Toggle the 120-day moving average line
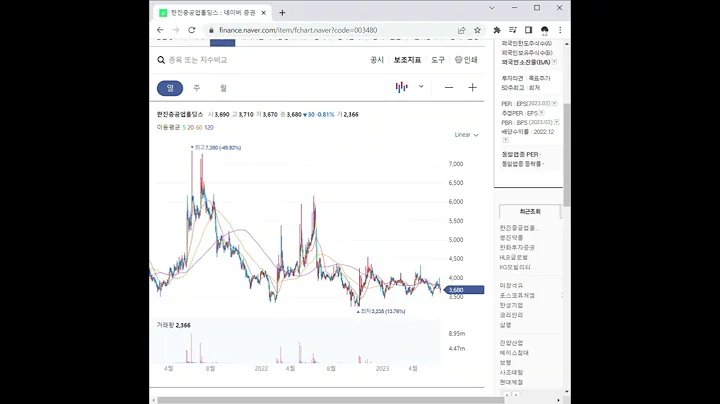Screen dimensions: 720x404 pos(209,128)
